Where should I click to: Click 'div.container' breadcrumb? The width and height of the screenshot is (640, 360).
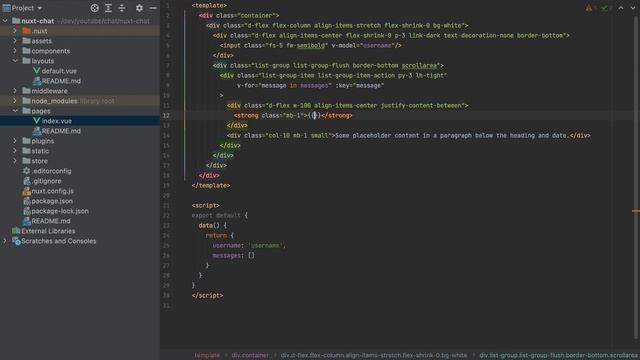point(250,355)
